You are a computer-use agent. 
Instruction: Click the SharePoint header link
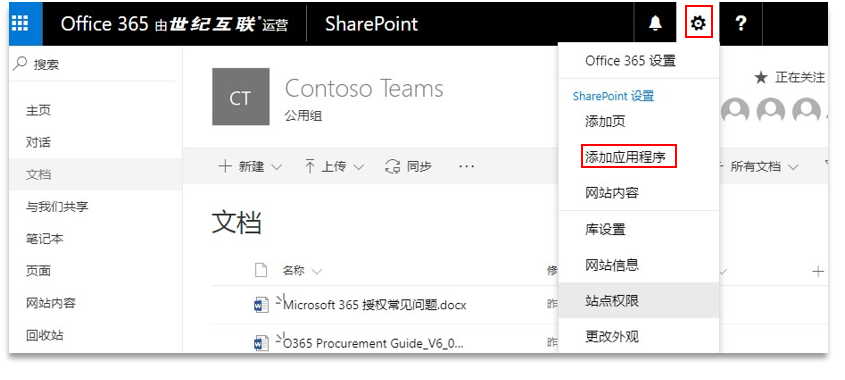(x=371, y=24)
